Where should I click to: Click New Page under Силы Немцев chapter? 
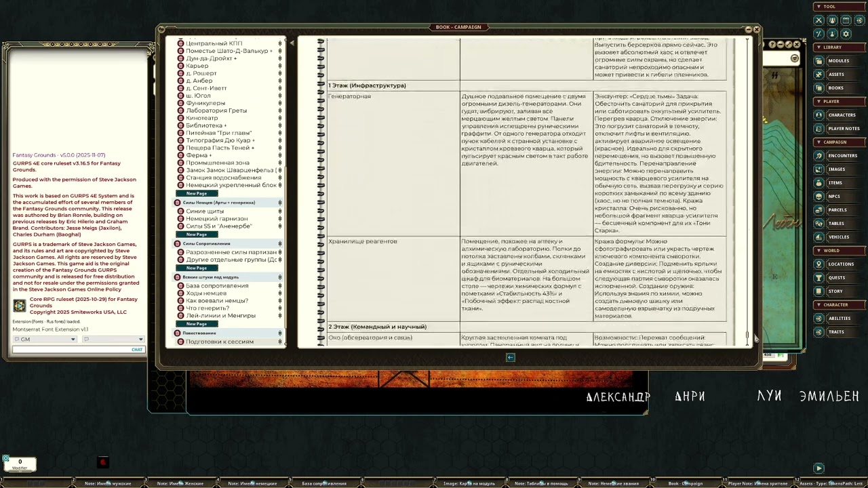[197, 235]
